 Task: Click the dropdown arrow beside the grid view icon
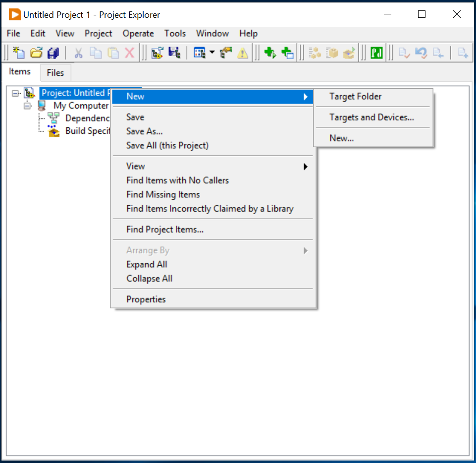pos(211,52)
